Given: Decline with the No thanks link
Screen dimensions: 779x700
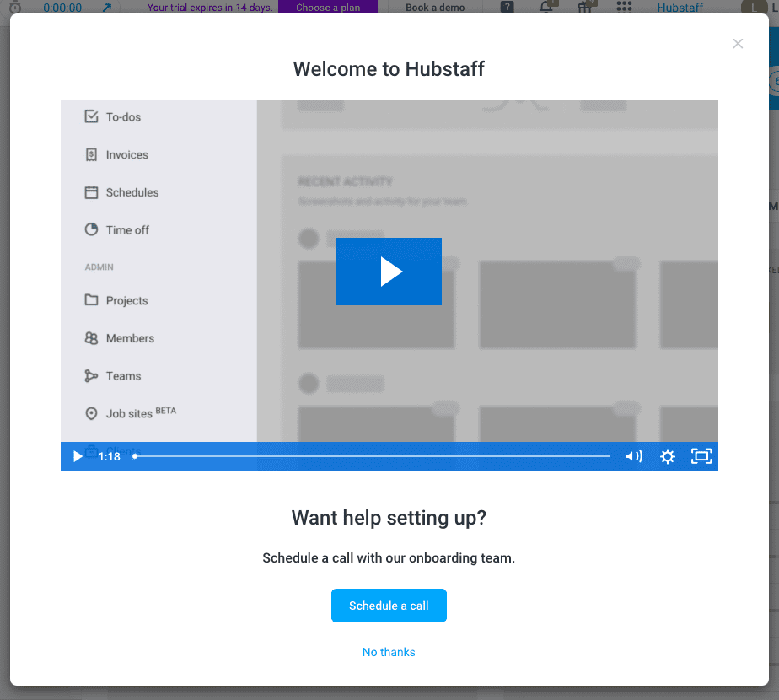Looking at the screenshot, I should [389, 652].
